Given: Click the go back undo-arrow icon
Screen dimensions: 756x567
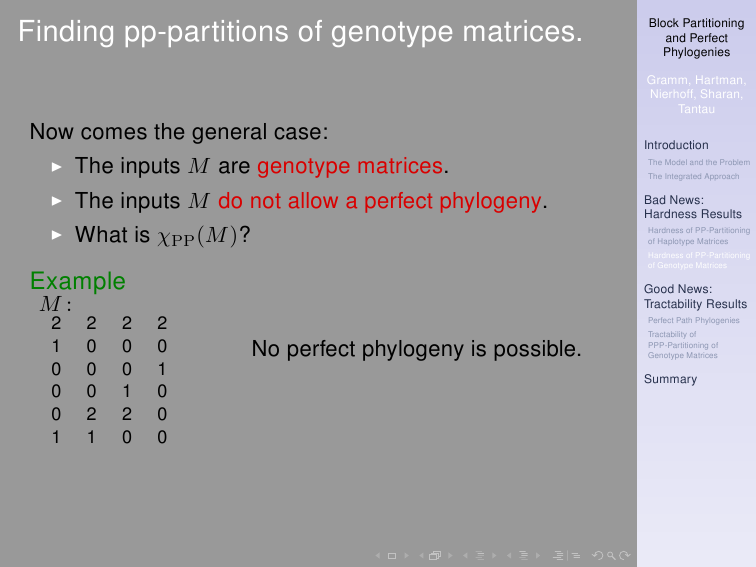Looking at the screenshot, I should [x=598, y=555].
